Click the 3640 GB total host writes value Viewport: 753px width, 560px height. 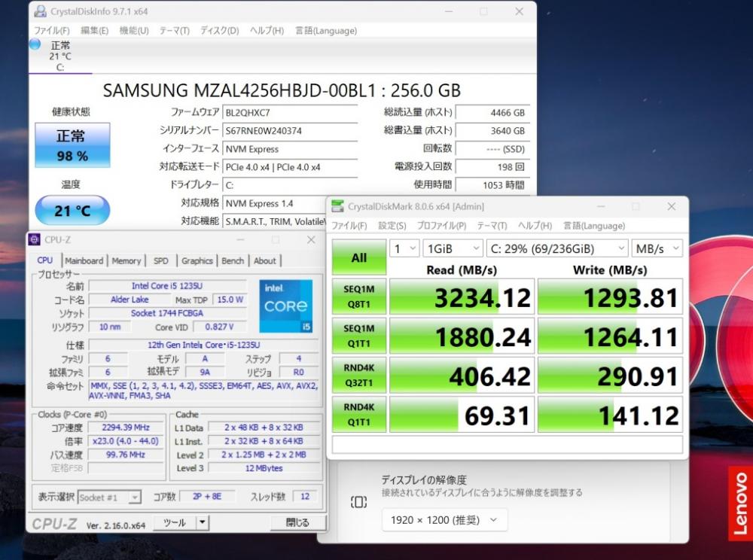point(492,130)
